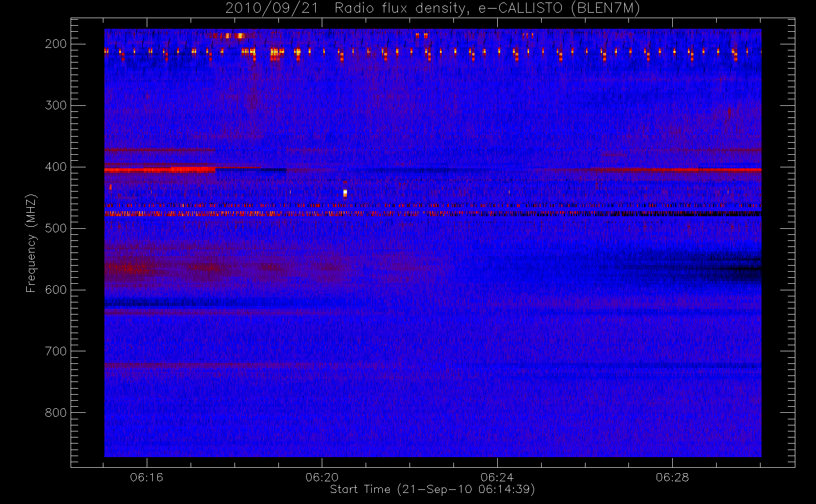Click the 06:24 time tick label
Screen dimensions: 816x504
497,477
